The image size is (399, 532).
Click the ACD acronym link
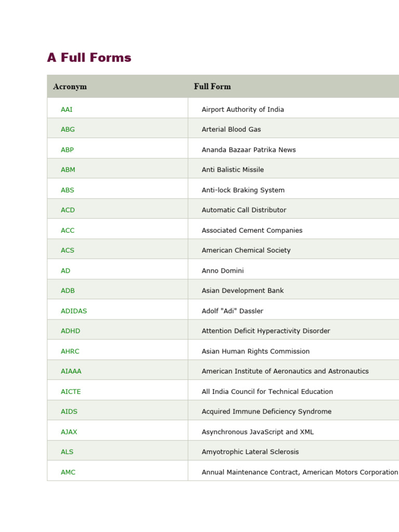point(68,210)
